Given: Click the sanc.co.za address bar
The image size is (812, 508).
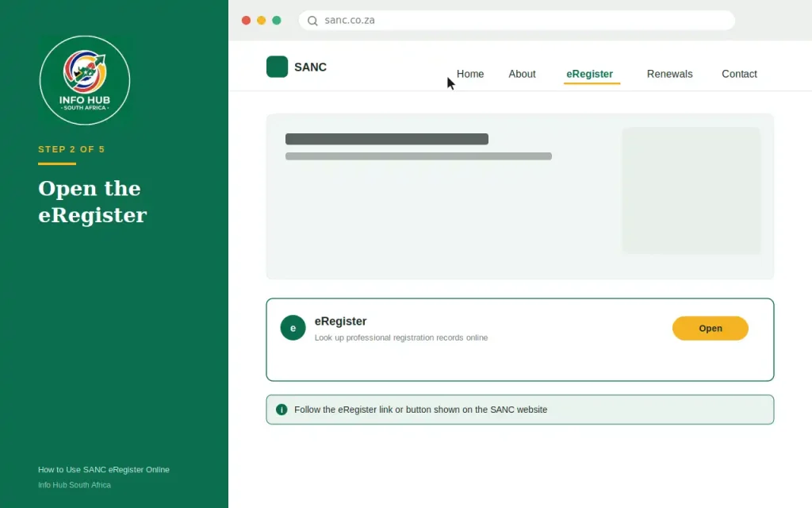Looking at the screenshot, I should click(517, 20).
